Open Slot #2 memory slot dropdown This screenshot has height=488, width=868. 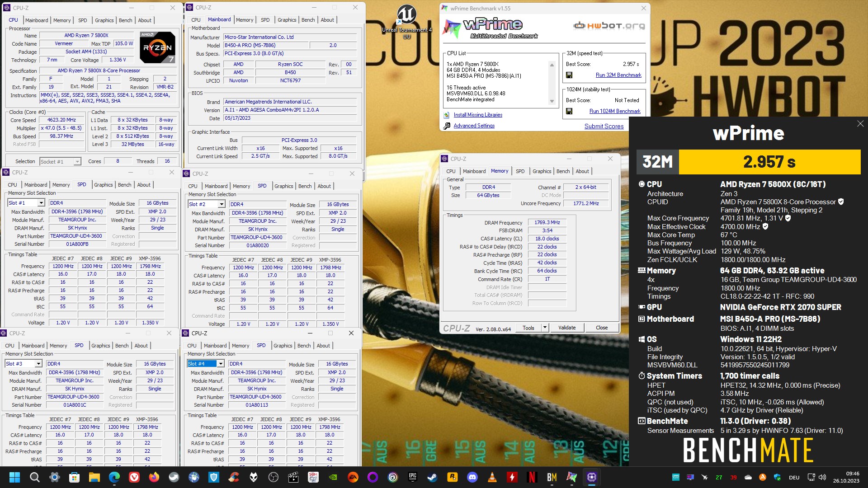click(221, 205)
